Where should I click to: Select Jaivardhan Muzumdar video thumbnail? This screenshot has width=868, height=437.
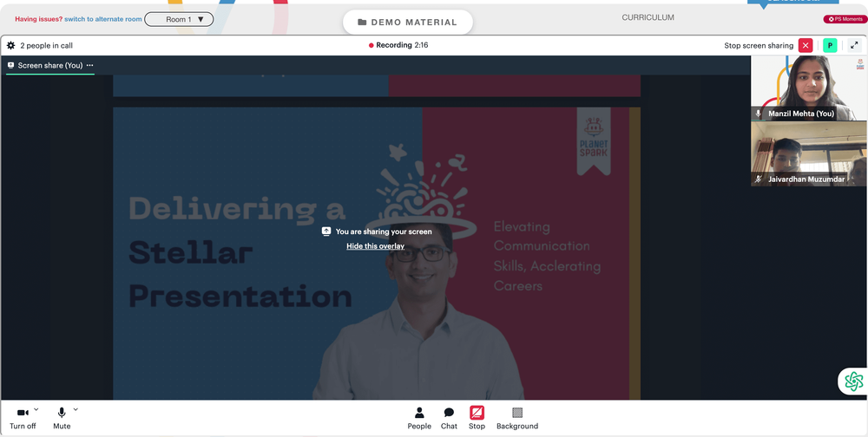809,153
